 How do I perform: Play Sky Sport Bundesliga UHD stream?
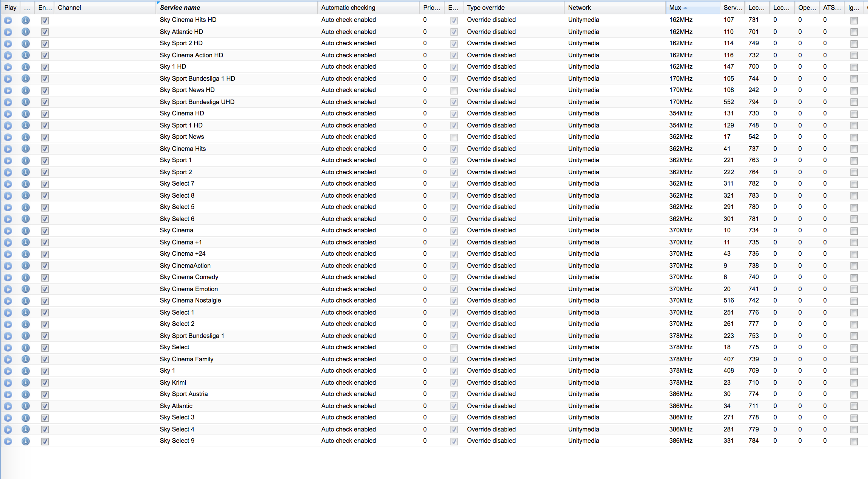tap(8, 102)
